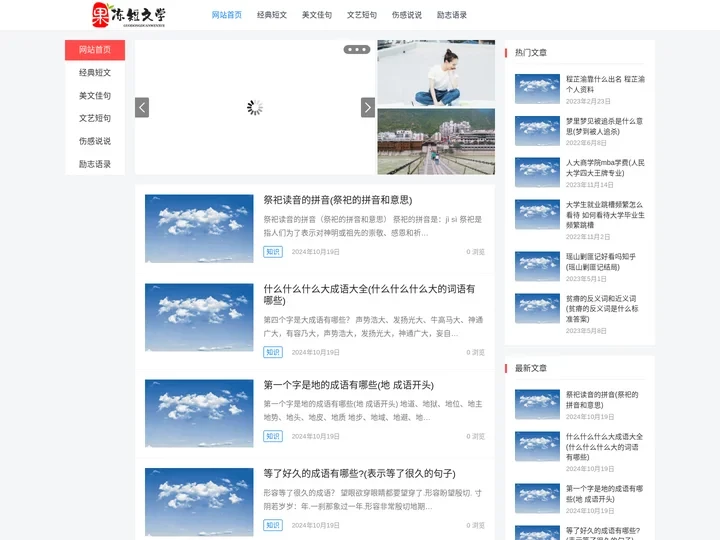Open hot article 大学生就业跳槽频繁怎么看待

tap(605, 214)
